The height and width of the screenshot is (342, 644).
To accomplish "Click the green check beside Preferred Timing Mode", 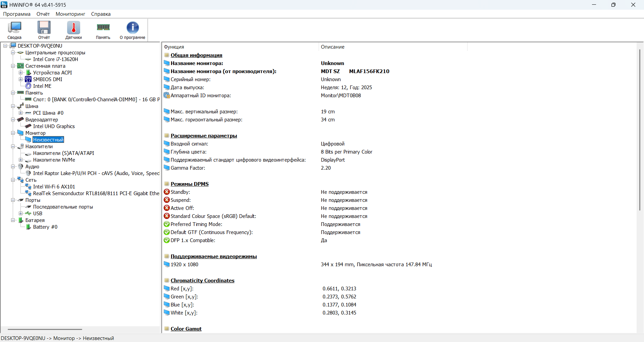I will (x=167, y=224).
